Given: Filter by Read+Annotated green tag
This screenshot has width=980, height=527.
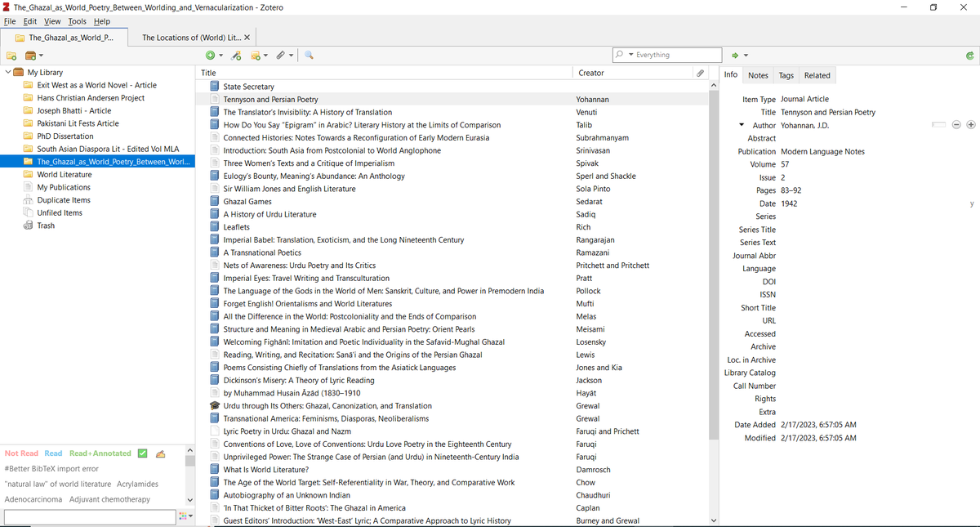Looking at the screenshot, I should (x=100, y=453).
